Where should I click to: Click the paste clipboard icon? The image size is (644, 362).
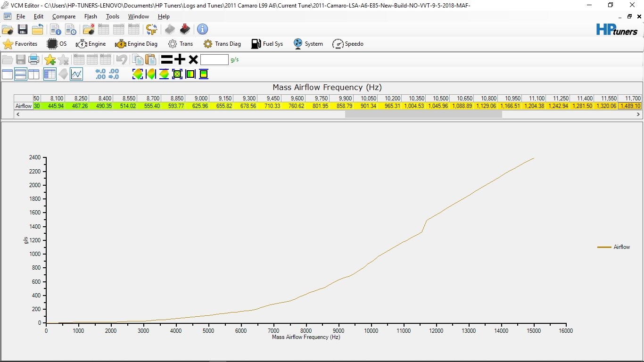150,59
